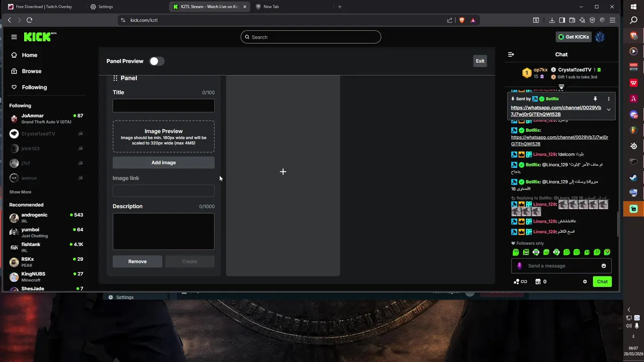Click Show More under Following
The height and width of the screenshot is (362, 644).
point(20,192)
